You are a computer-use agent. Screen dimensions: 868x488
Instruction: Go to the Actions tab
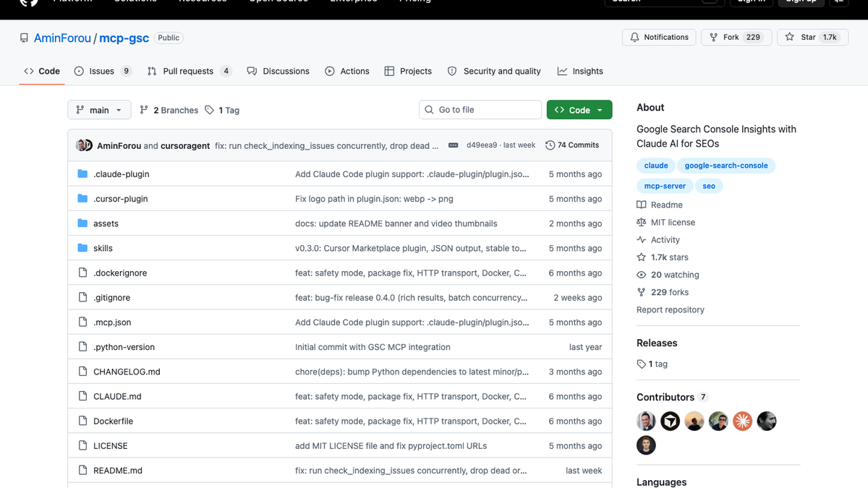click(x=347, y=71)
